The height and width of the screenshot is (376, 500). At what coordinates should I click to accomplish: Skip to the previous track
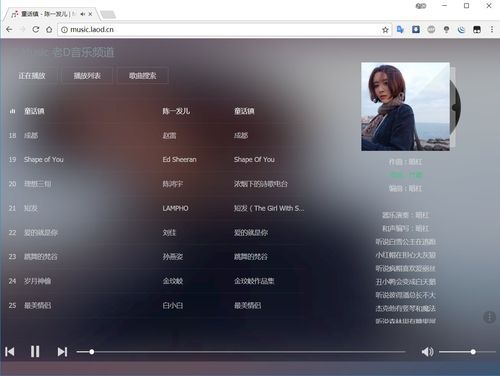coord(10,352)
